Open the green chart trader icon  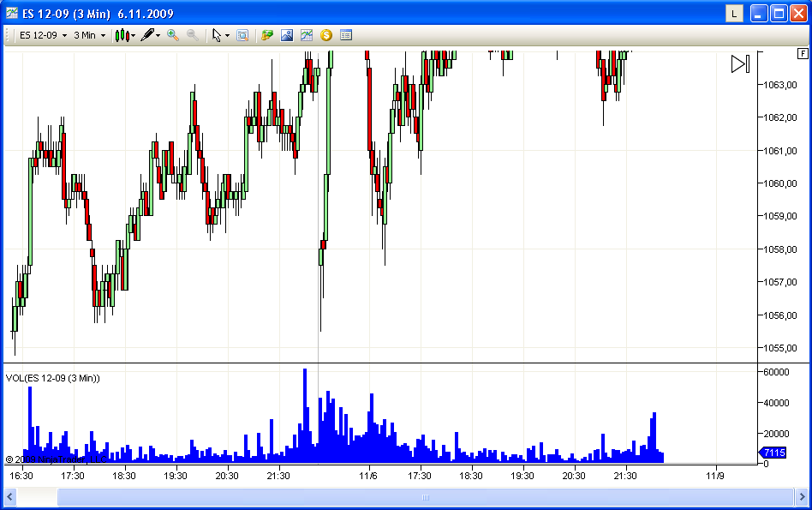[x=267, y=35]
